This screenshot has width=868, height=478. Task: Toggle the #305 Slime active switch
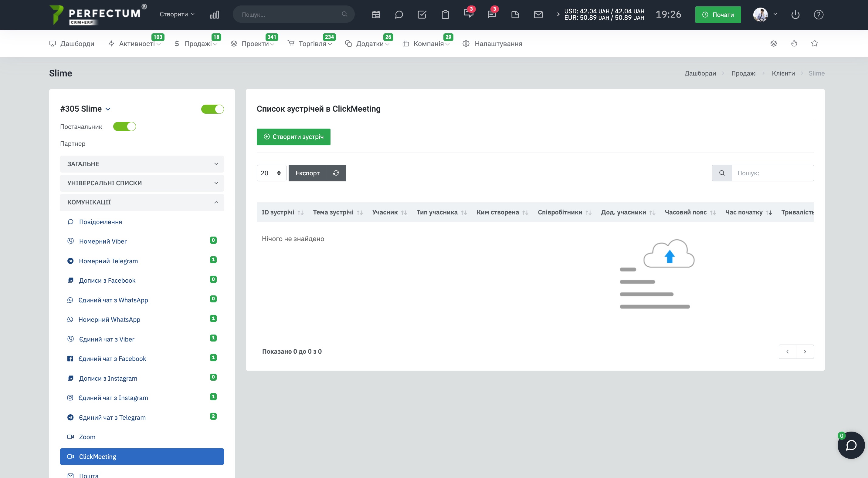[x=212, y=109]
